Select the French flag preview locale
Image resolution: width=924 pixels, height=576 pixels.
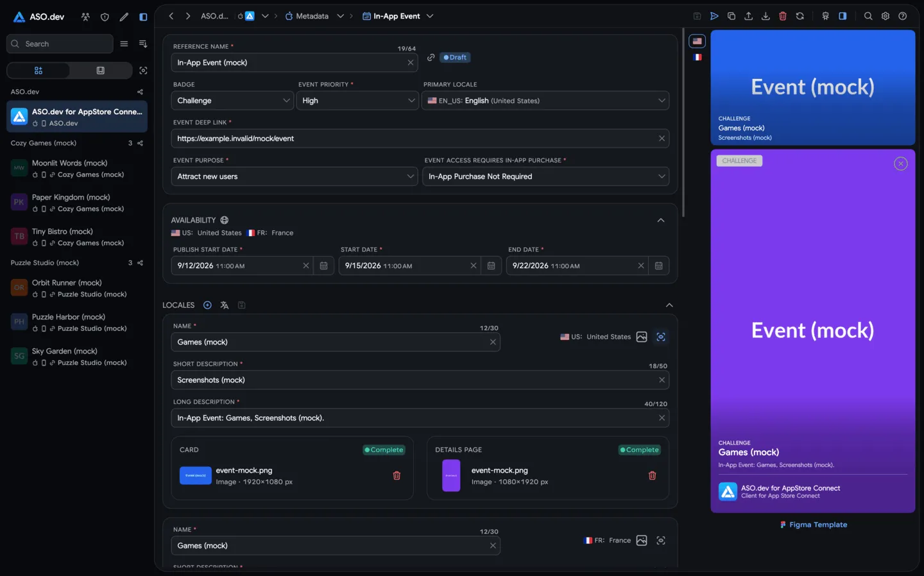pyautogui.click(x=697, y=57)
